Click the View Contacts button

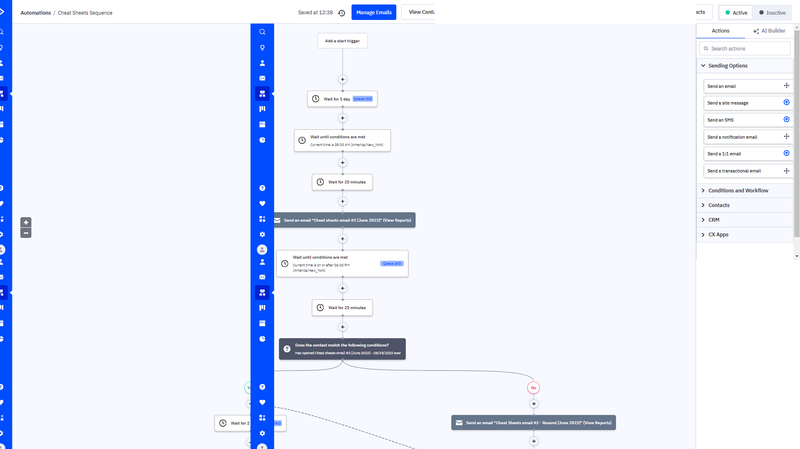(418, 12)
